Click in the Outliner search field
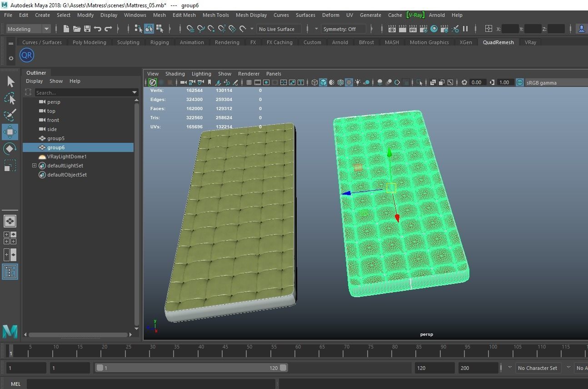Image resolution: width=588 pixels, height=389 pixels. tap(83, 92)
